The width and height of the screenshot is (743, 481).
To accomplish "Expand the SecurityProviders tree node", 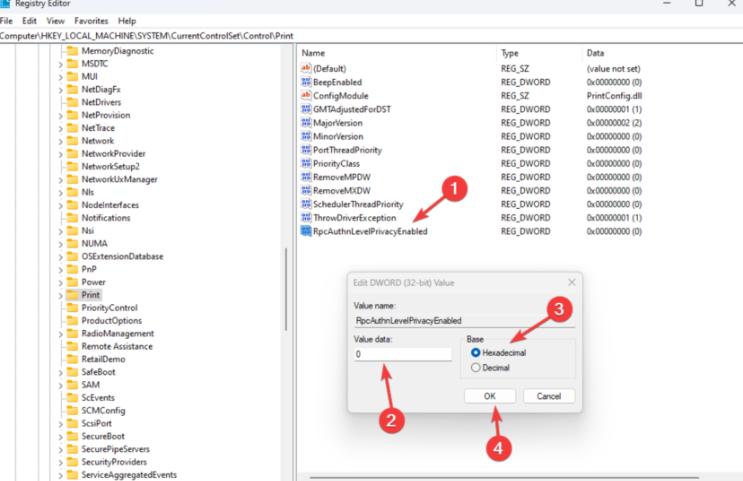I will (60, 462).
